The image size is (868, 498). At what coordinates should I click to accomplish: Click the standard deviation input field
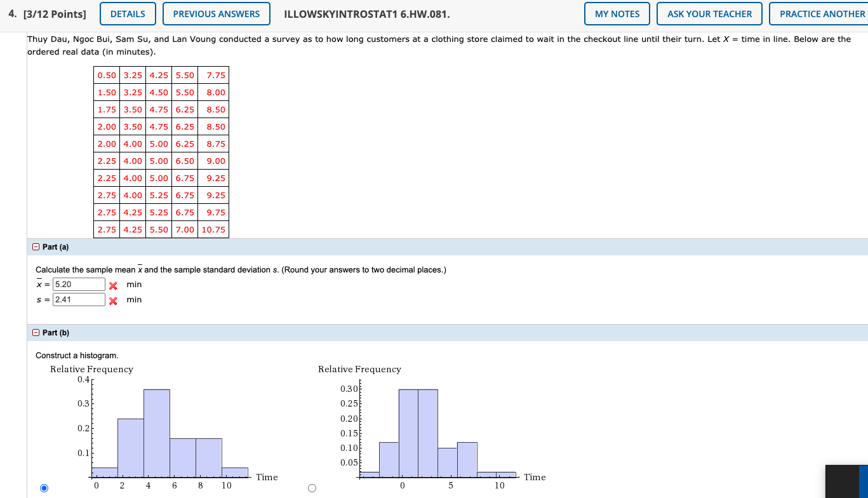79,300
